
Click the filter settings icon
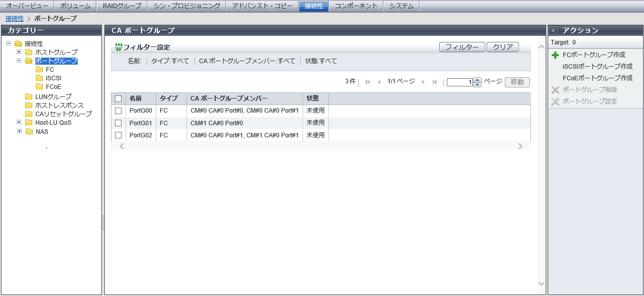coord(119,47)
